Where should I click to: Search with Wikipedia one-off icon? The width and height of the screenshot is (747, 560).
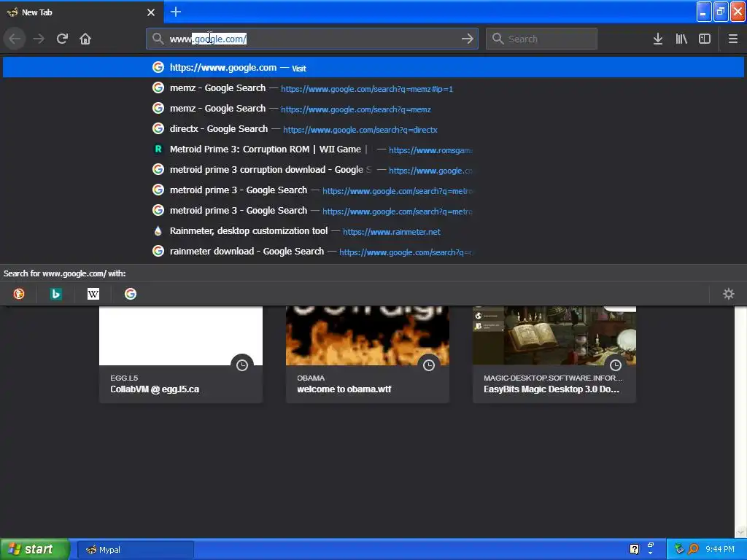[93, 294]
